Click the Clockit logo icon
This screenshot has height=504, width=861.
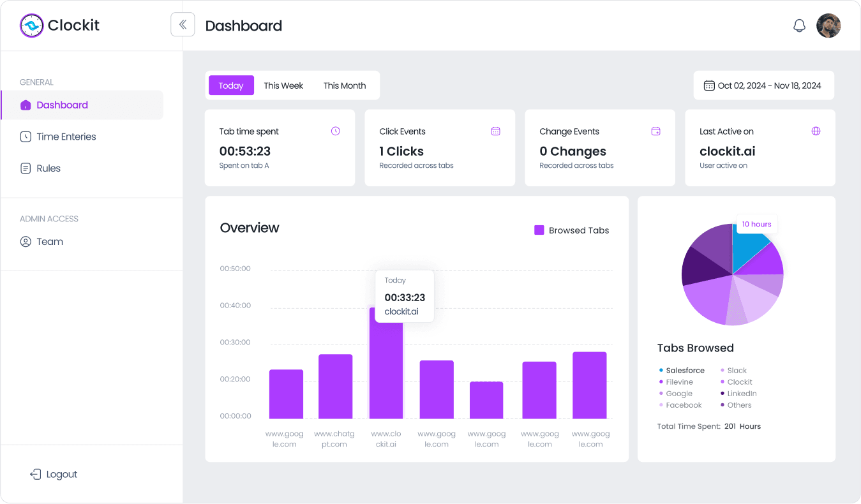[x=31, y=26]
